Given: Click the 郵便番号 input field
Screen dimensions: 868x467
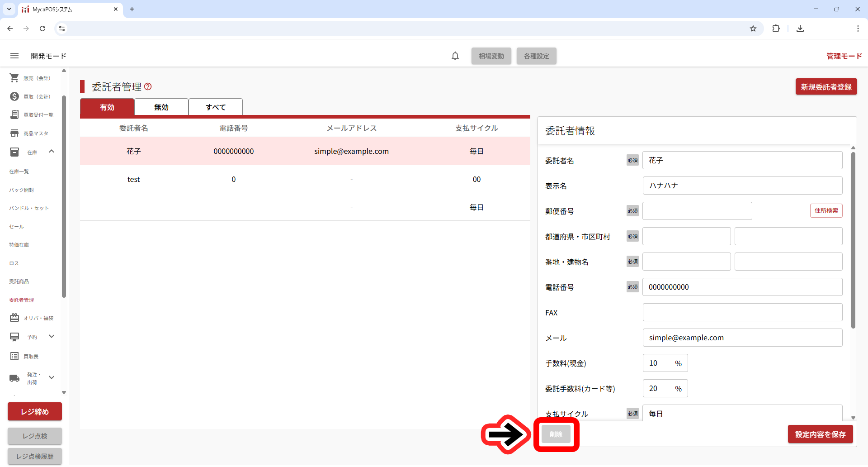Looking at the screenshot, I should [697, 211].
